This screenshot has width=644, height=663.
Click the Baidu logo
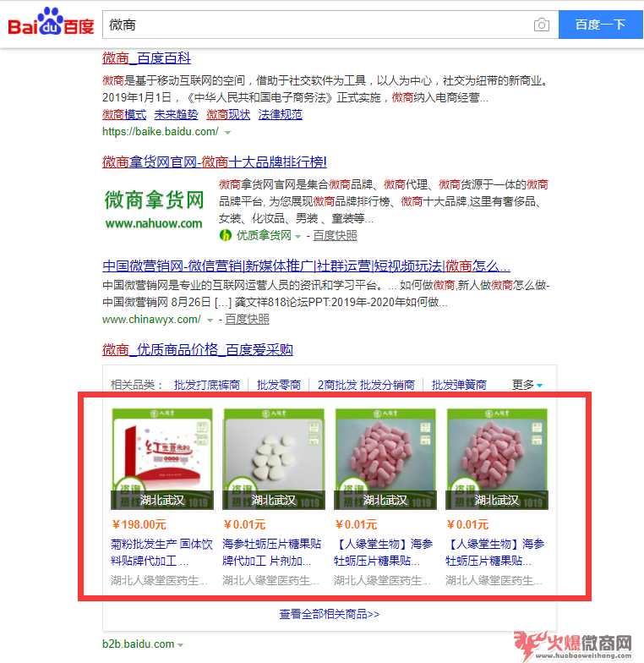coord(51,22)
